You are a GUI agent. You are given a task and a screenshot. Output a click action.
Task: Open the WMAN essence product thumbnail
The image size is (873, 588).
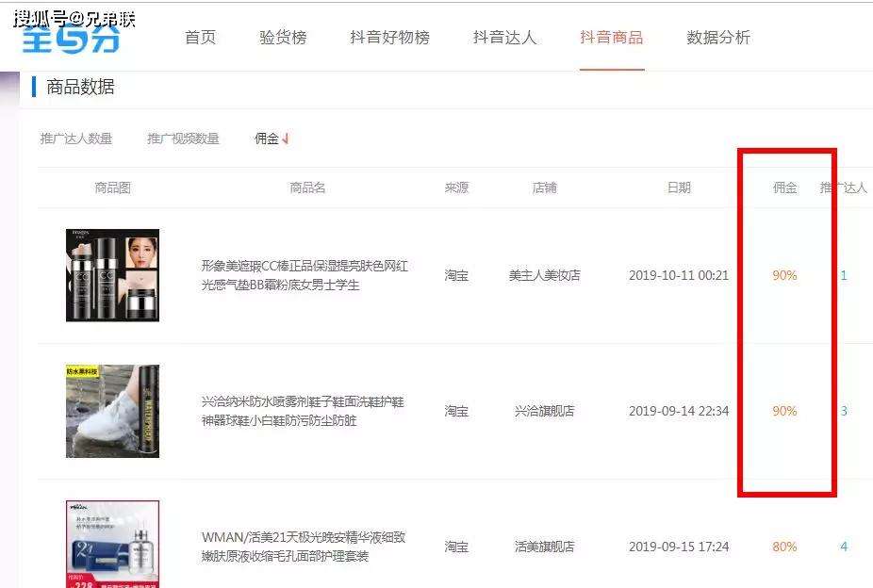[x=112, y=544]
